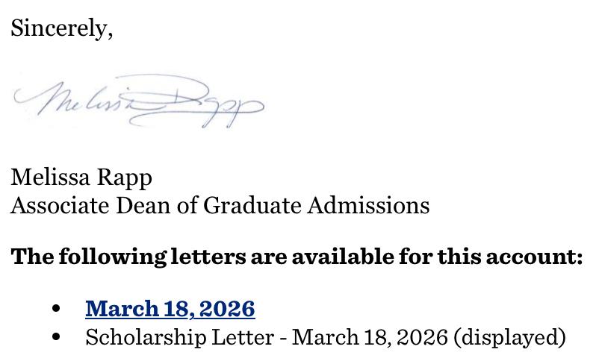
Task: Click the bold "following letters are available" heading
Action: [x=297, y=257]
